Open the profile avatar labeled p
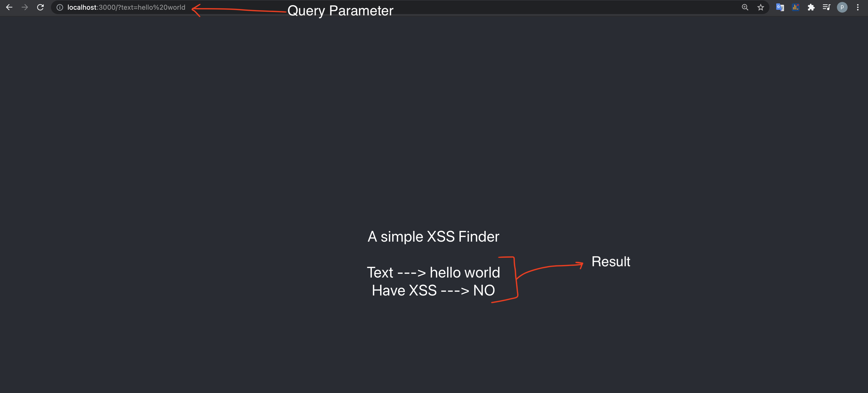The height and width of the screenshot is (393, 868). [x=842, y=7]
